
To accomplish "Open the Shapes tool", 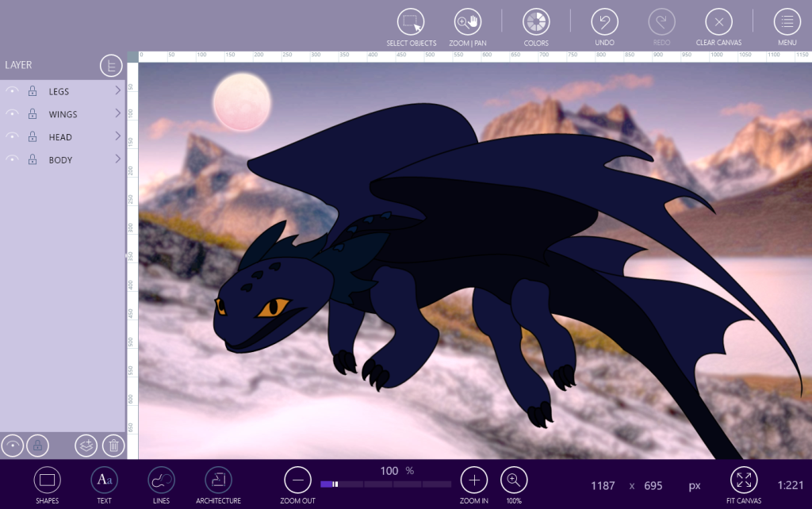I will tap(47, 480).
